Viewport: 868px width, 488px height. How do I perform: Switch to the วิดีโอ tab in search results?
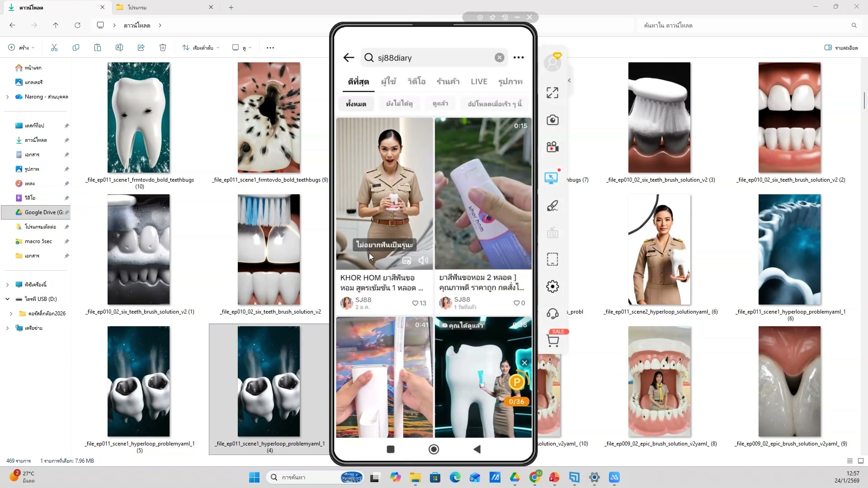click(x=416, y=82)
